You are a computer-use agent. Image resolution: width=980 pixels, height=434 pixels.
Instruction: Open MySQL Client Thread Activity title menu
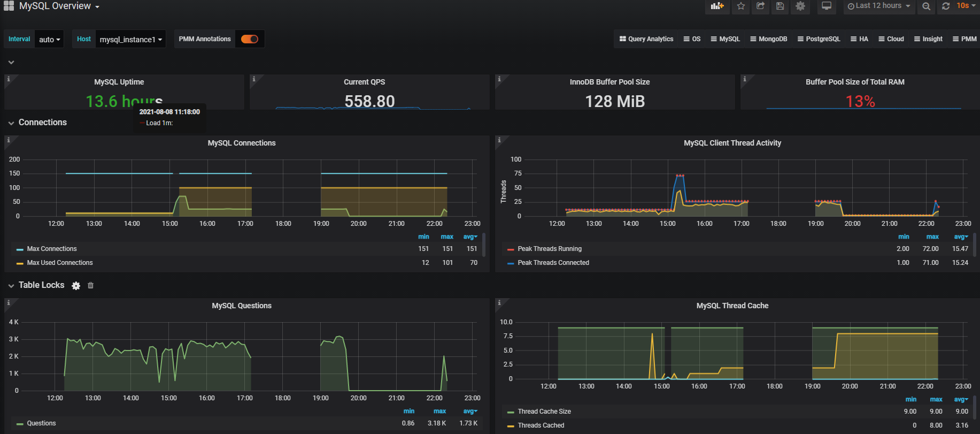tap(732, 143)
